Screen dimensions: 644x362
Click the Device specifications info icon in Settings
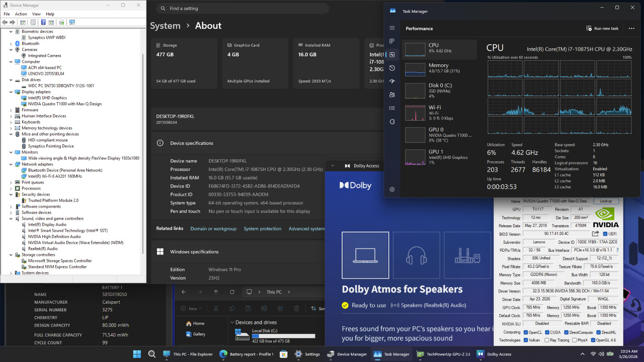click(160, 143)
